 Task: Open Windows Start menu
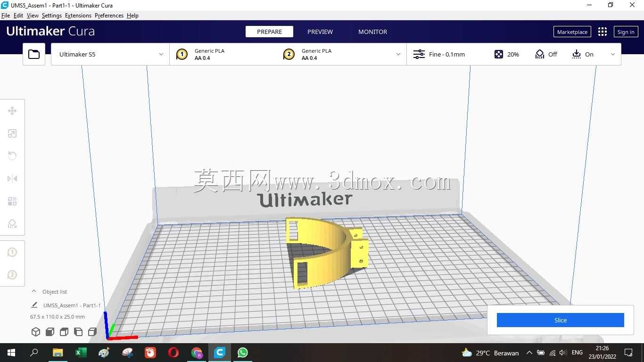coord(11,353)
